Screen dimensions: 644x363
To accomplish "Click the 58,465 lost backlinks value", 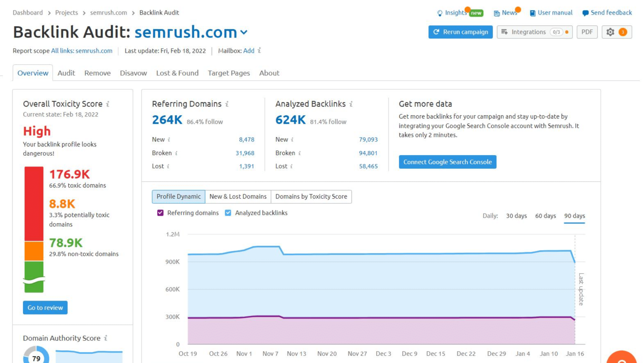I will tap(368, 166).
